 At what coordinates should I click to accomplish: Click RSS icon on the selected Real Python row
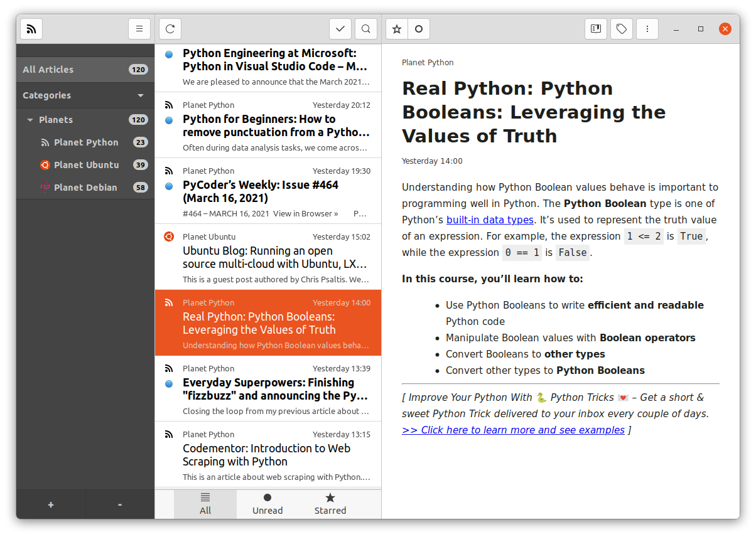tap(169, 302)
